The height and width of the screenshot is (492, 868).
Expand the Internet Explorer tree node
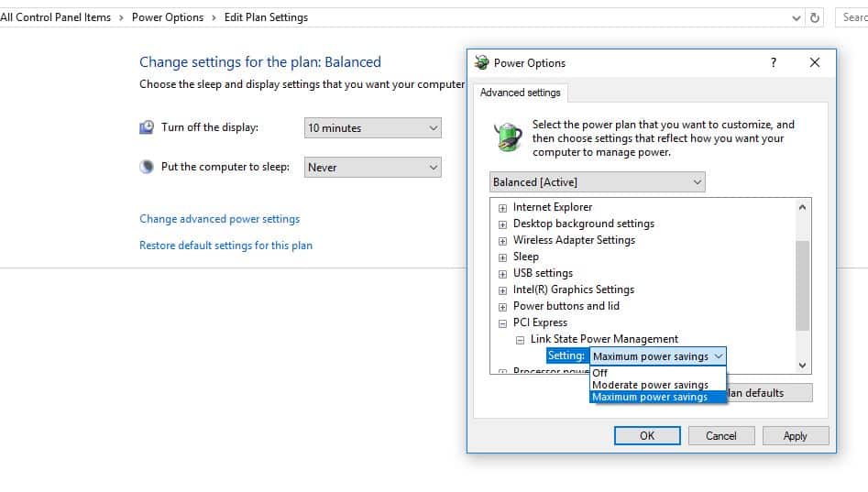click(x=502, y=208)
